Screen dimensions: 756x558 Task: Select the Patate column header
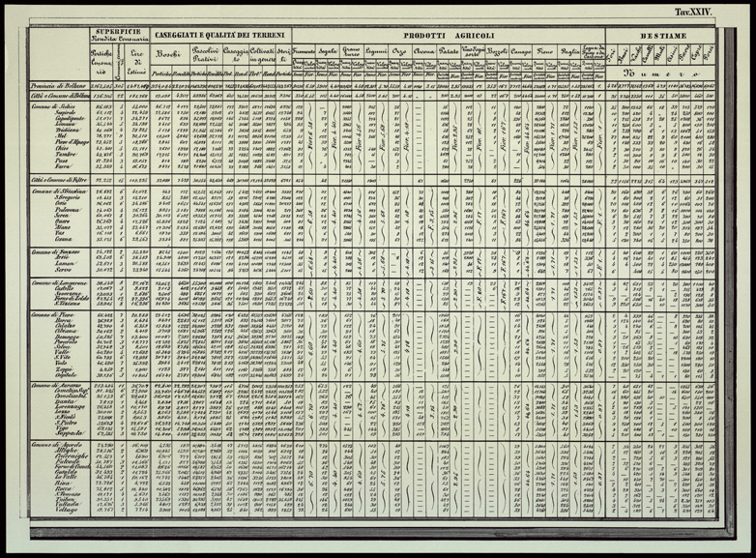point(448,49)
